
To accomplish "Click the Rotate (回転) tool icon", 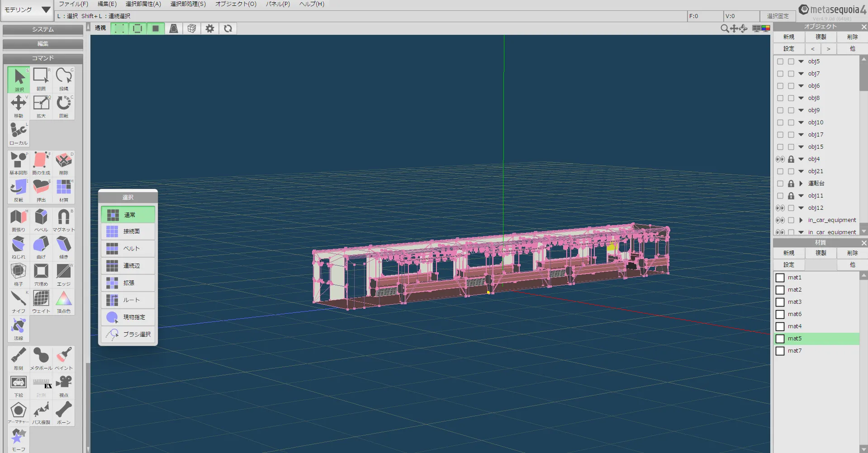I will 64,105.
